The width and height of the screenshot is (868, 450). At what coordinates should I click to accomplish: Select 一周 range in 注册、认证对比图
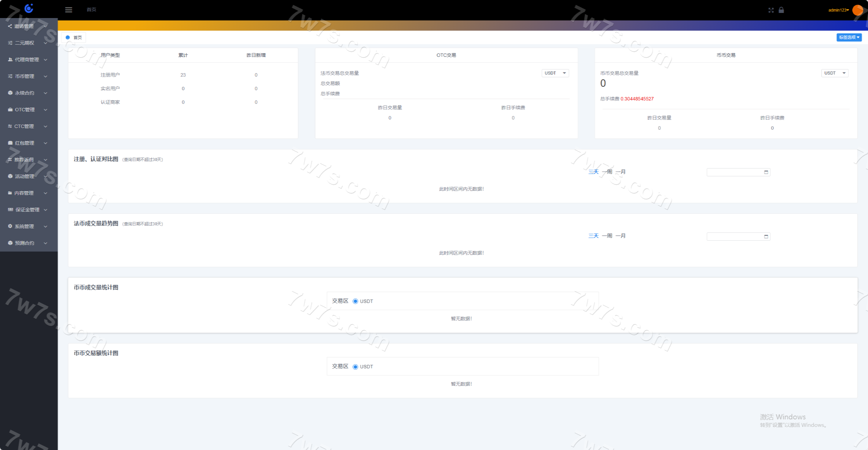click(x=607, y=172)
